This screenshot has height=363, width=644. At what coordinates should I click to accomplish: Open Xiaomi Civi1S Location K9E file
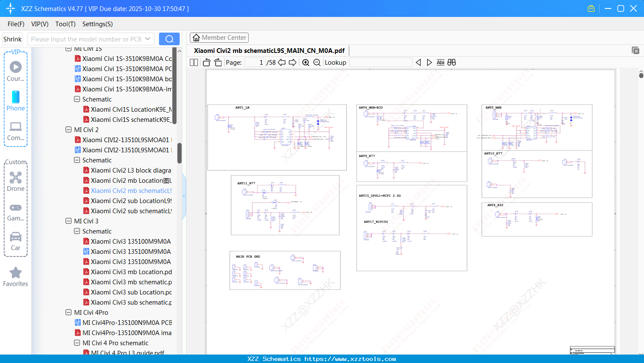point(127,109)
